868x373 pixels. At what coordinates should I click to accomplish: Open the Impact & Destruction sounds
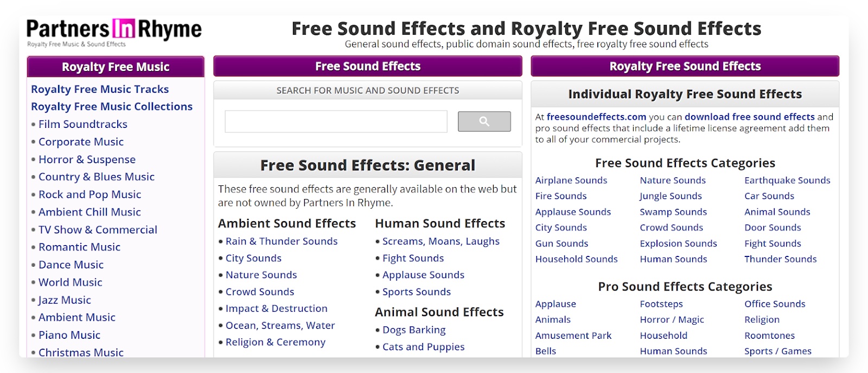coord(277,308)
